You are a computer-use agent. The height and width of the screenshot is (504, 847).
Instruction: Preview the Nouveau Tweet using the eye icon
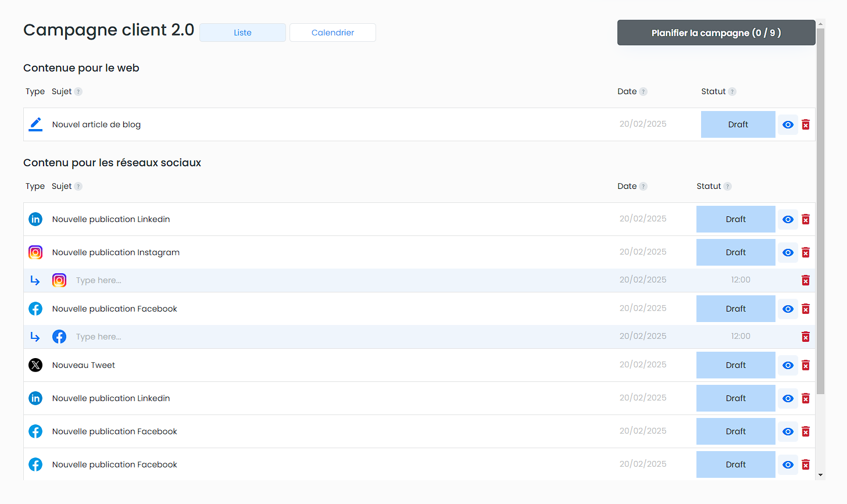788,366
